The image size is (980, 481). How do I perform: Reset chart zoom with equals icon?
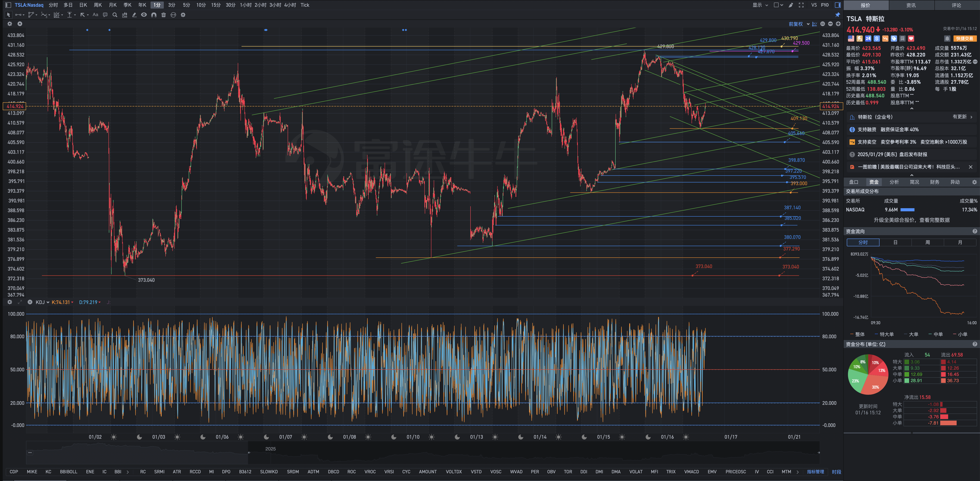click(x=822, y=24)
